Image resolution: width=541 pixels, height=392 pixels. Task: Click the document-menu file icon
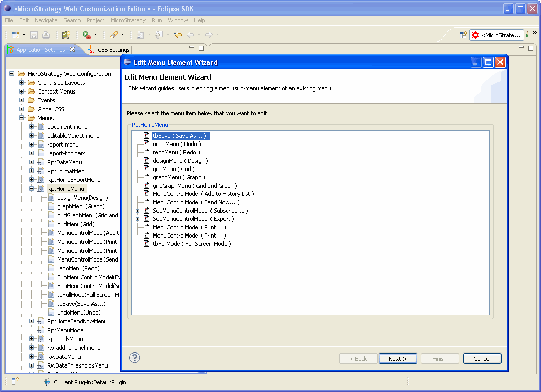click(x=41, y=127)
